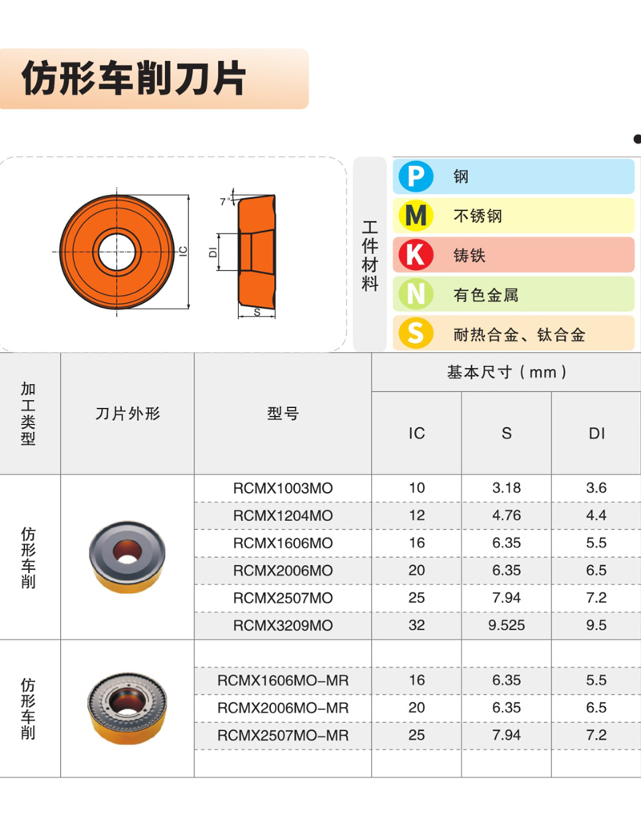Click the 仿形车削刀片 title banner
Viewport: 641px width, 840px height.
point(154,79)
